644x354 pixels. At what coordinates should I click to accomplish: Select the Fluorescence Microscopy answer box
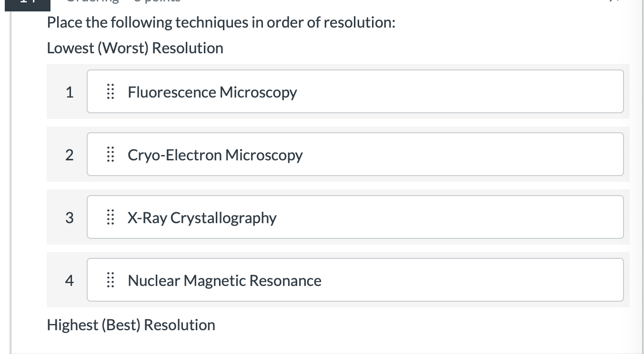point(355,91)
